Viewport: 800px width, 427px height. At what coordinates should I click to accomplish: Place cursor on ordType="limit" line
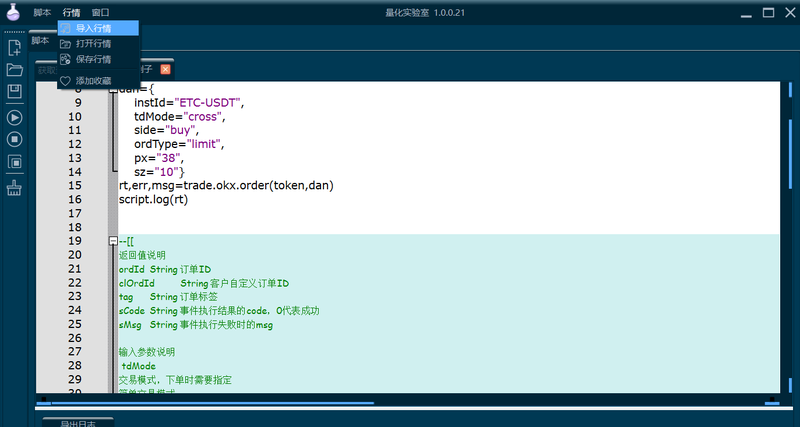tap(179, 144)
